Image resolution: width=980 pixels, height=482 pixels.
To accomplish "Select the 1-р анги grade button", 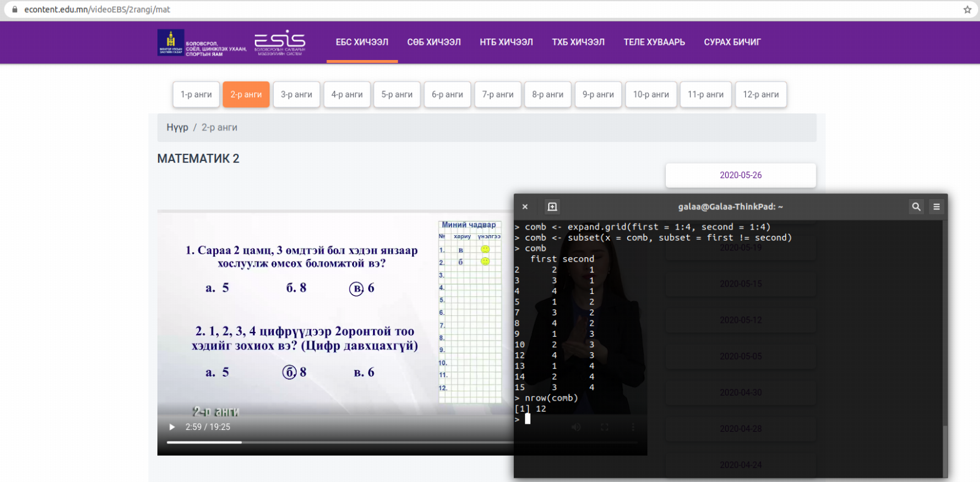I will click(196, 94).
